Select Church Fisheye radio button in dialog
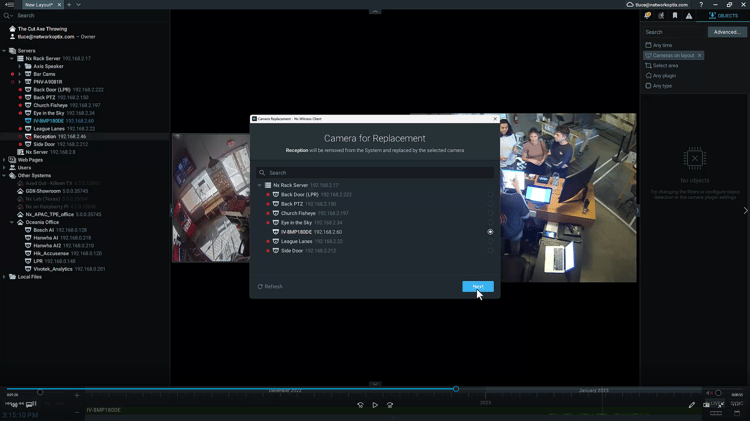750x421 pixels. 490,213
